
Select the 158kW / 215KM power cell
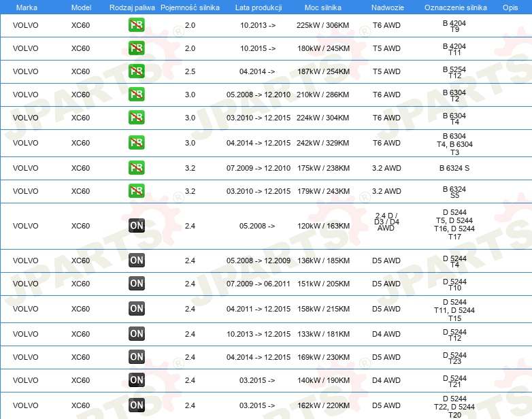323,309
